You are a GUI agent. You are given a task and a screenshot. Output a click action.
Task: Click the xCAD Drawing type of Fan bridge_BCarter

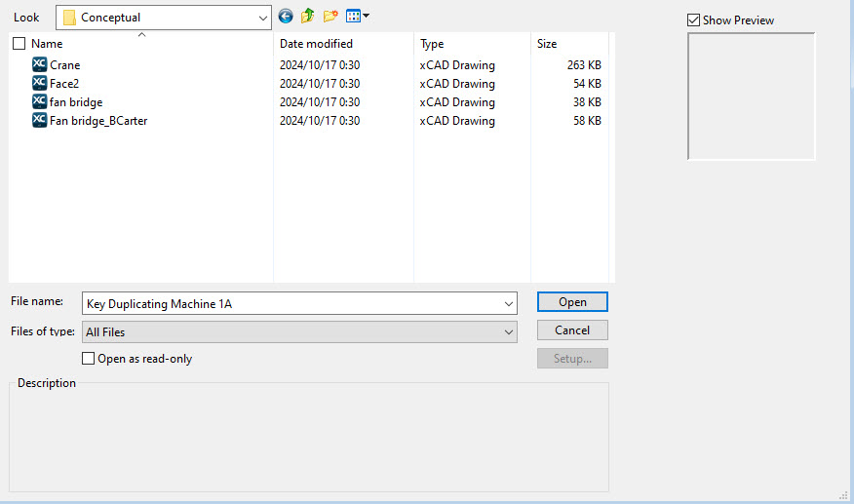click(457, 121)
